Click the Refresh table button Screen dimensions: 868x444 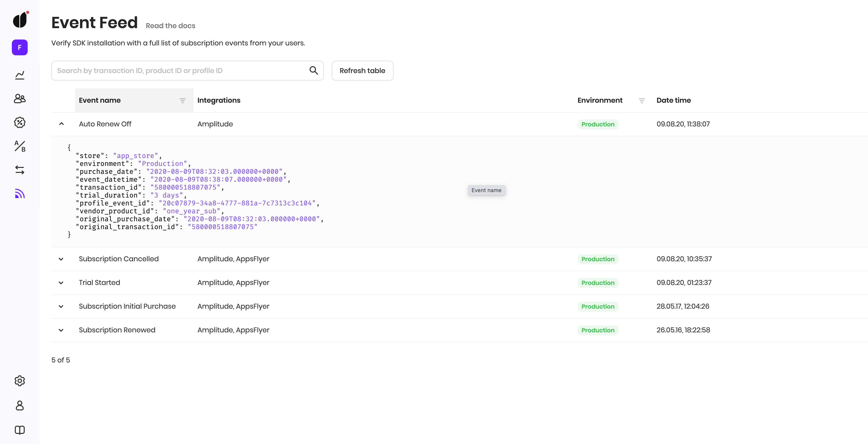[362, 70]
